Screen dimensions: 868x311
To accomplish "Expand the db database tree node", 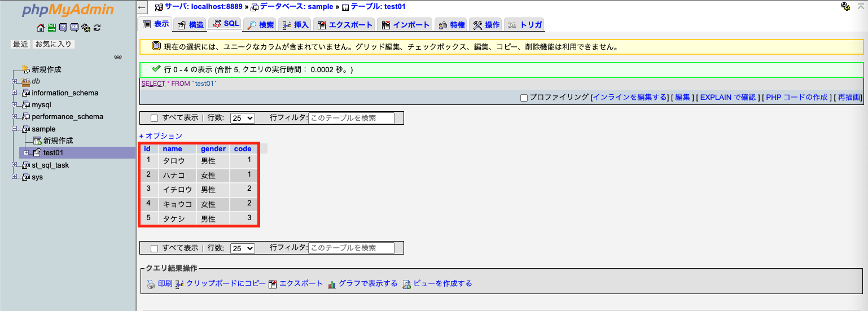I will pos(15,81).
